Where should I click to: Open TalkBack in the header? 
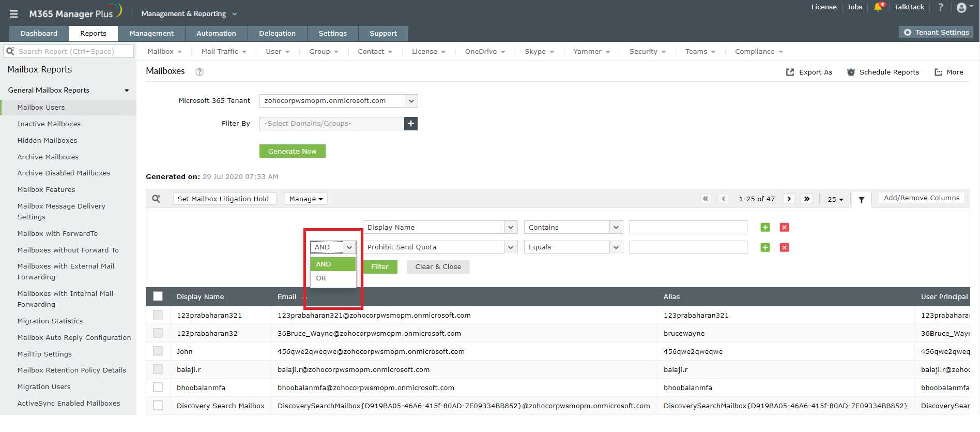[909, 7]
